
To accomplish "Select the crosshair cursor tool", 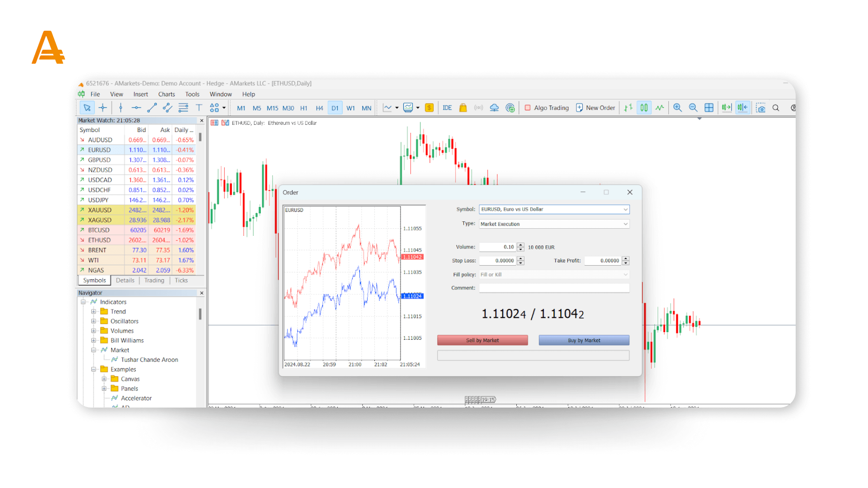I will pyautogui.click(x=103, y=108).
